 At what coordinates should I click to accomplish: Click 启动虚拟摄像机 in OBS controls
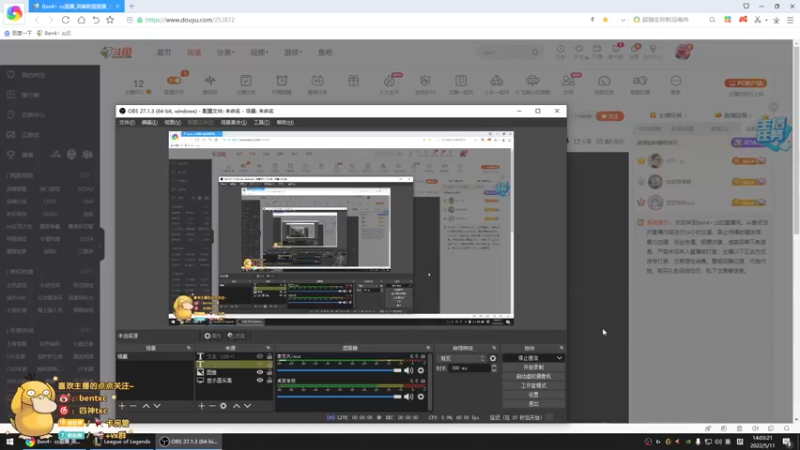(533, 377)
